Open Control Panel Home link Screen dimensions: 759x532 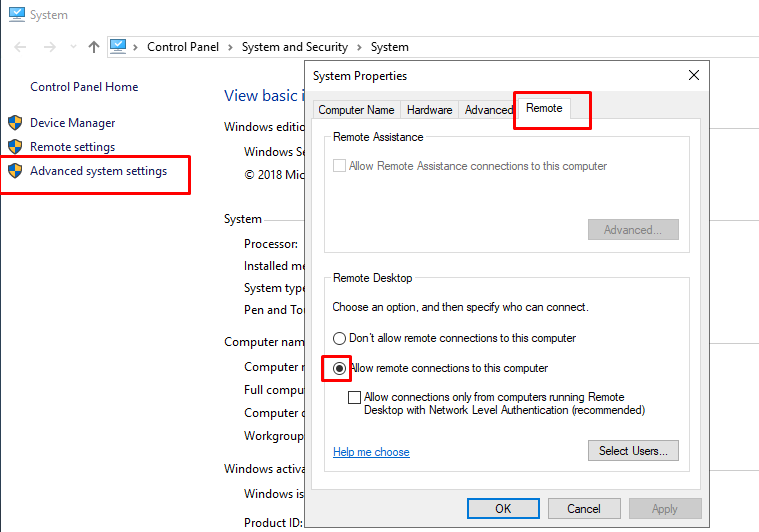click(84, 87)
